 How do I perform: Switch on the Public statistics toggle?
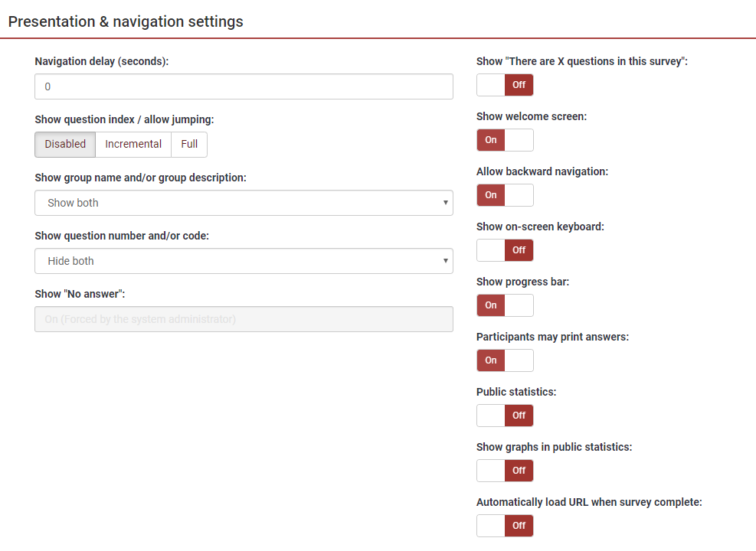tap(505, 416)
